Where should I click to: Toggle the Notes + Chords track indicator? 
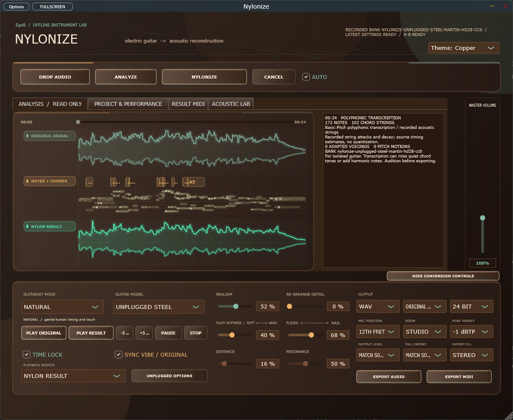click(x=50, y=181)
